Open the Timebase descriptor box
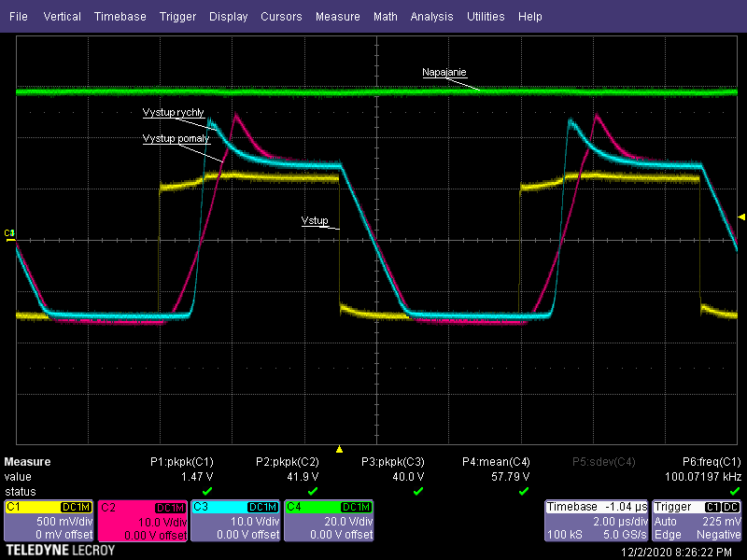Screen dimensions: 747x560 (x=597, y=521)
